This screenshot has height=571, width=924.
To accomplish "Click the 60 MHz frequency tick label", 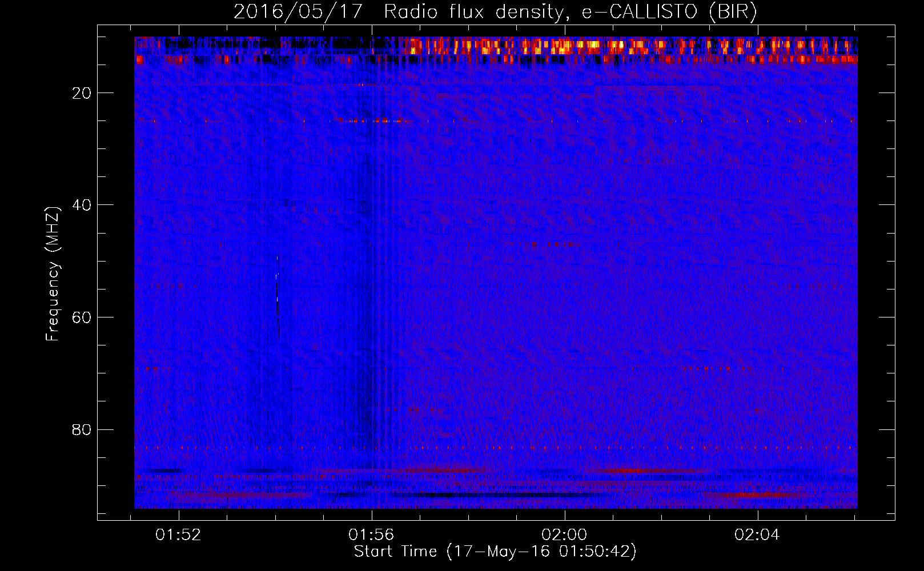I will click(82, 317).
